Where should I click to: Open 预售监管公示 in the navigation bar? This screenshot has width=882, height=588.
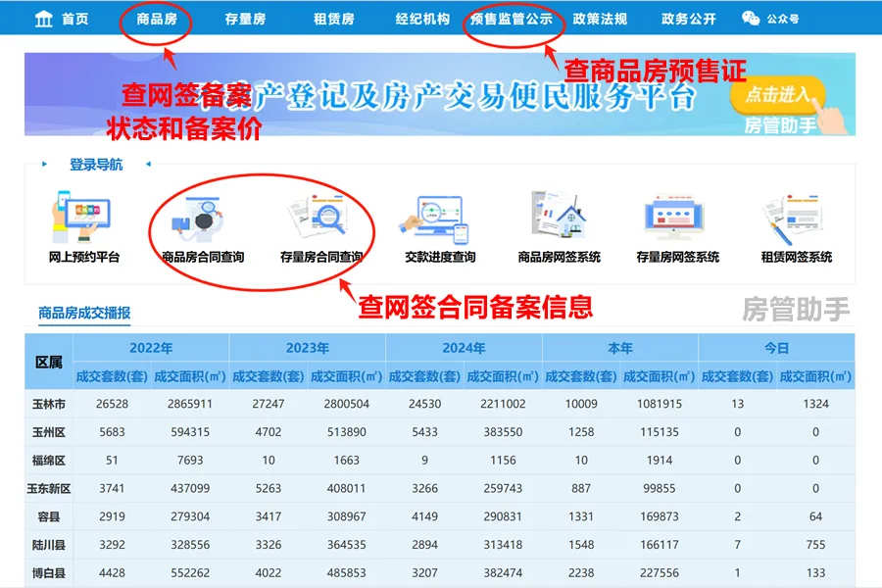coord(511,19)
